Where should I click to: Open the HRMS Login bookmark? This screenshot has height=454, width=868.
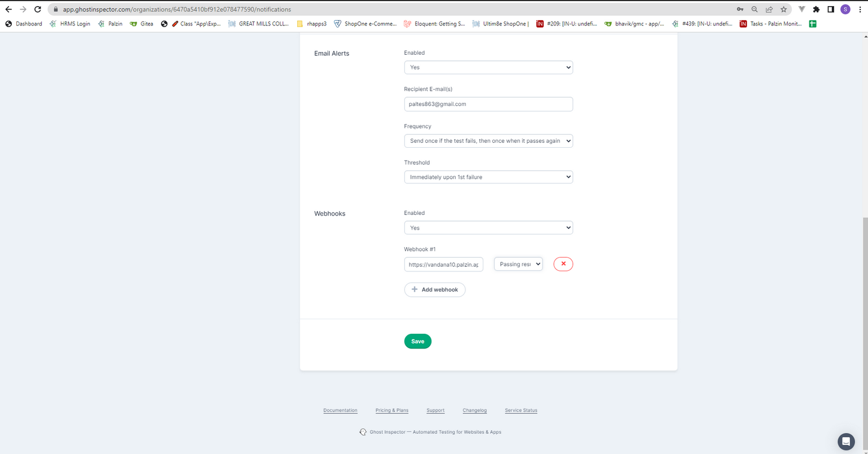(x=70, y=24)
